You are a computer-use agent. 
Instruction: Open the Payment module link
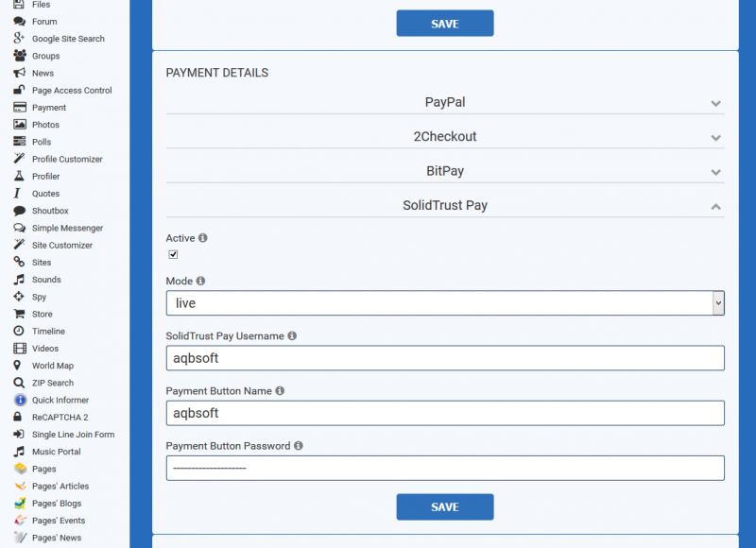click(x=49, y=108)
